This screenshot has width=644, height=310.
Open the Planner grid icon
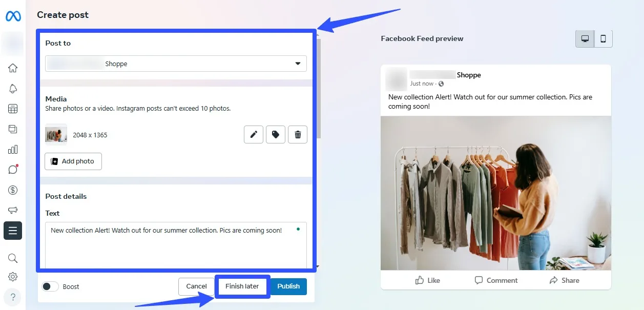click(13, 109)
